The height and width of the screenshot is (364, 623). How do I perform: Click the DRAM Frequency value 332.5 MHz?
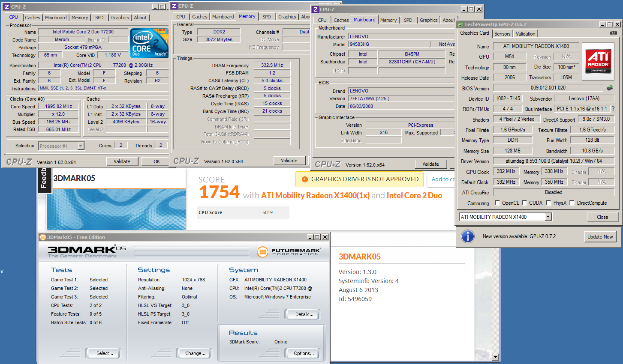[272, 66]
